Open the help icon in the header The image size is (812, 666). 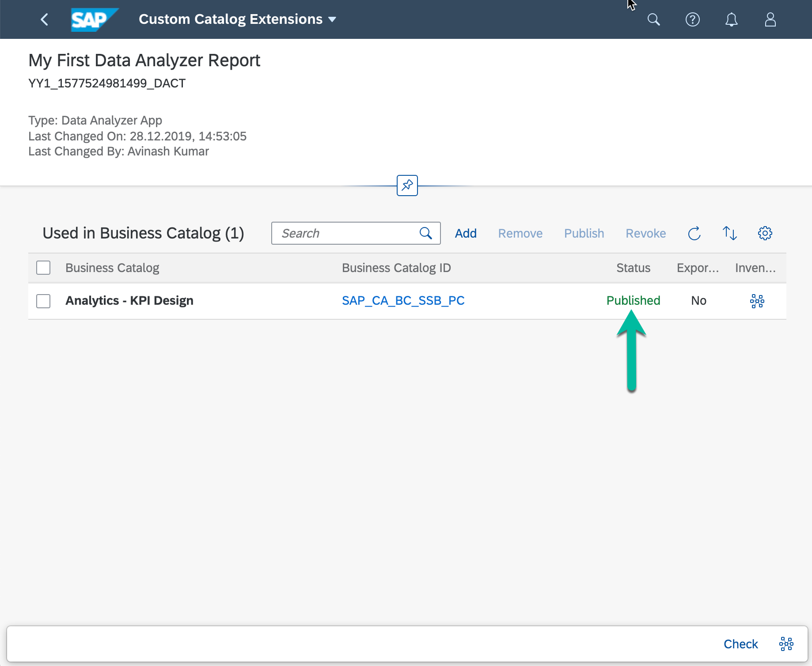coord(693,19)
